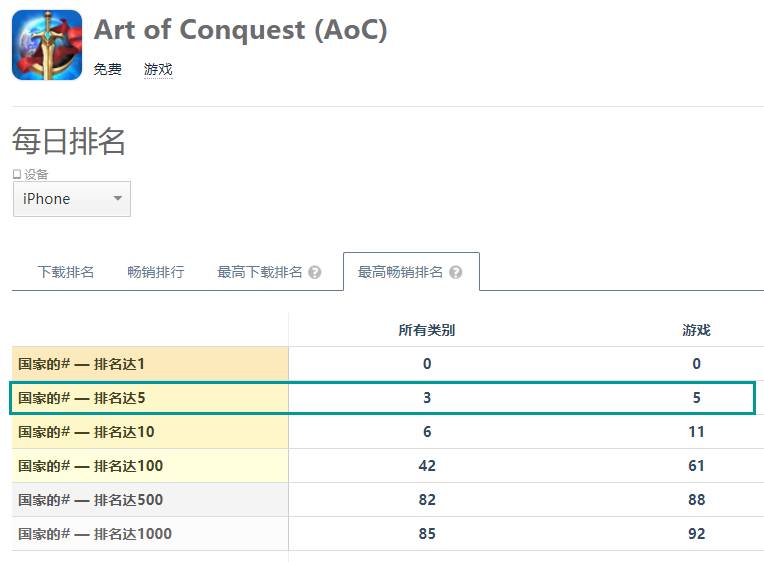
Task: Click help icon beside 最高畅销排名 tab
Action: tap(456, 272)
